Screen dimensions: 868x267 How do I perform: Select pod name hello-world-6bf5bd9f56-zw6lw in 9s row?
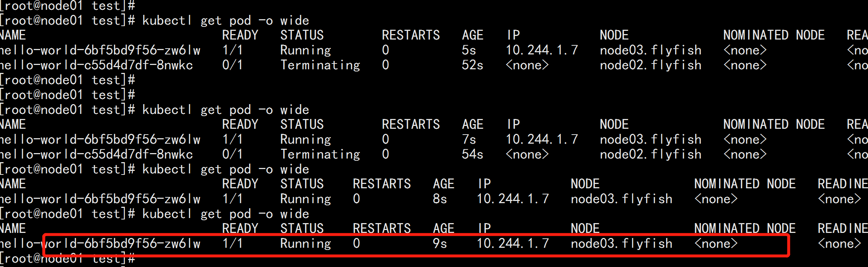100,243
